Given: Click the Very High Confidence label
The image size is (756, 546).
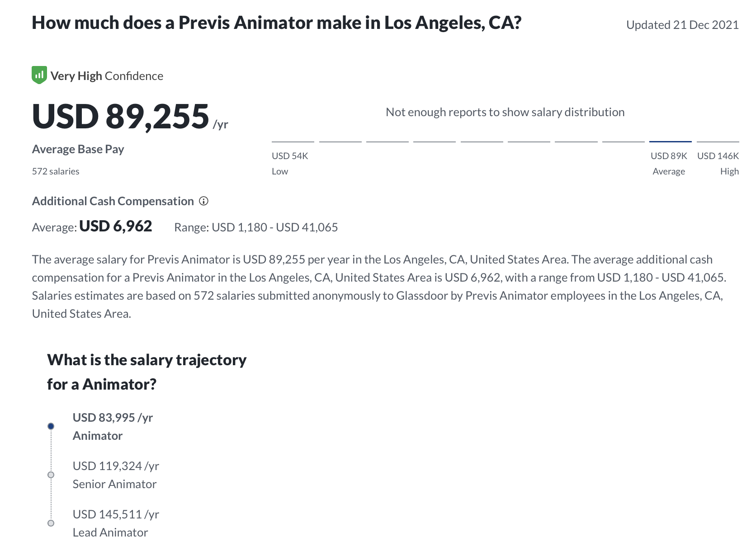Looking at the screenshot, I should pos(107,76).
